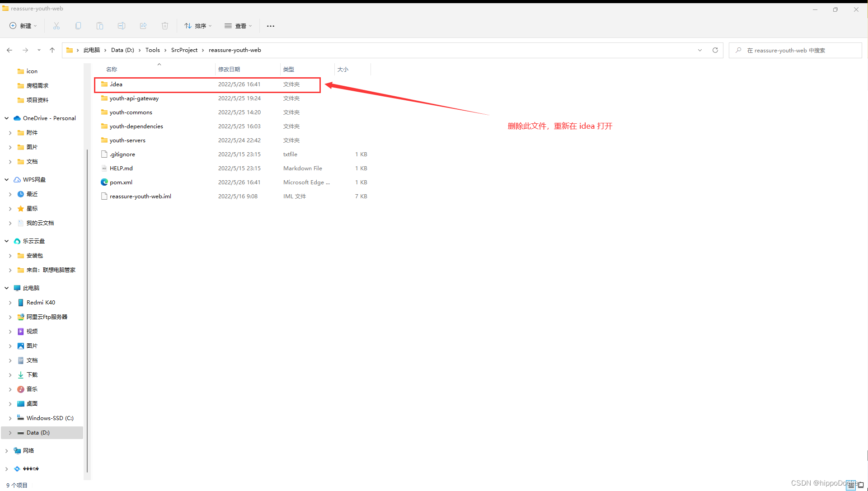Open 项目资料 folder in sidebar

[37, 100]
